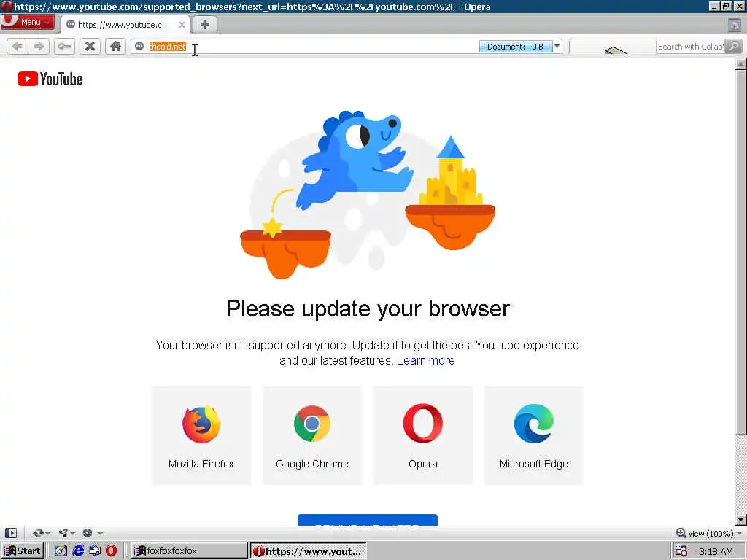Screen dimensions: 747x560
Task: Open the Opera Unite status bar icon
Action: click(63, 533)
